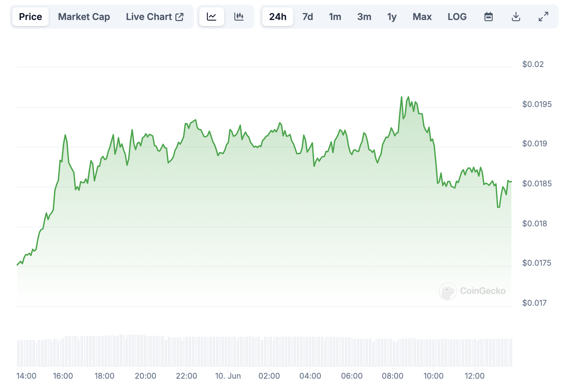Click the 10. Jun date axis label
Screen dimensions: 572x392
click(228, 376)
